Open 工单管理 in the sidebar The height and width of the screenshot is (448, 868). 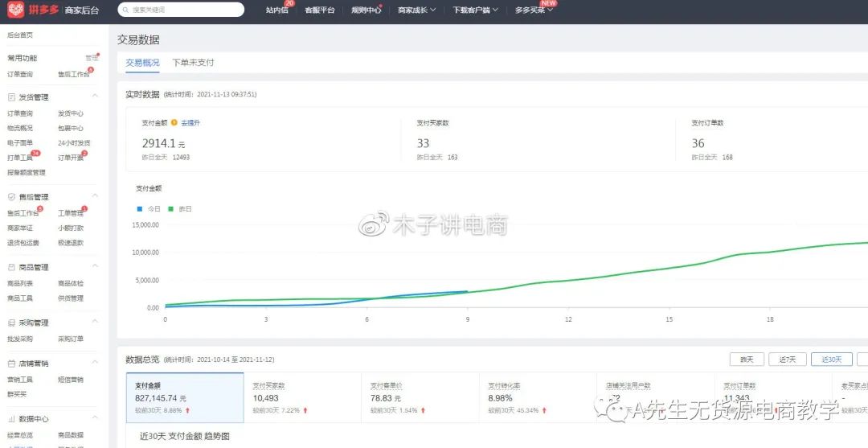[71, 213]
